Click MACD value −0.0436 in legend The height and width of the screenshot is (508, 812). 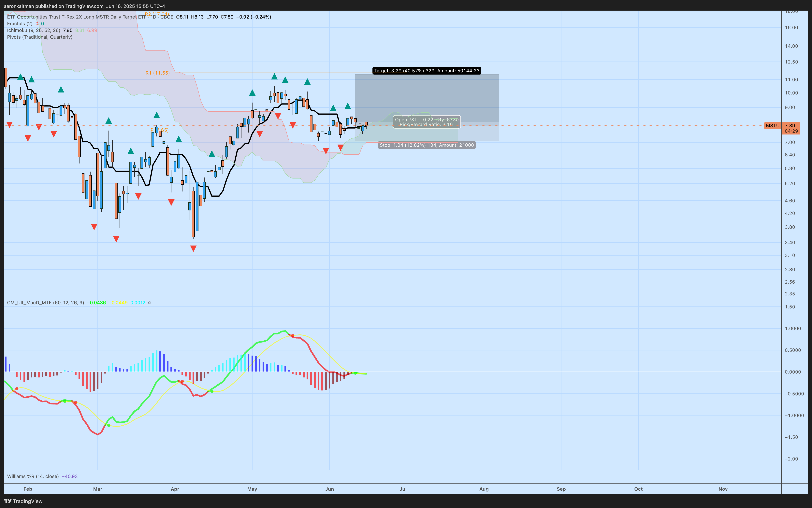(x=96, y=303)
